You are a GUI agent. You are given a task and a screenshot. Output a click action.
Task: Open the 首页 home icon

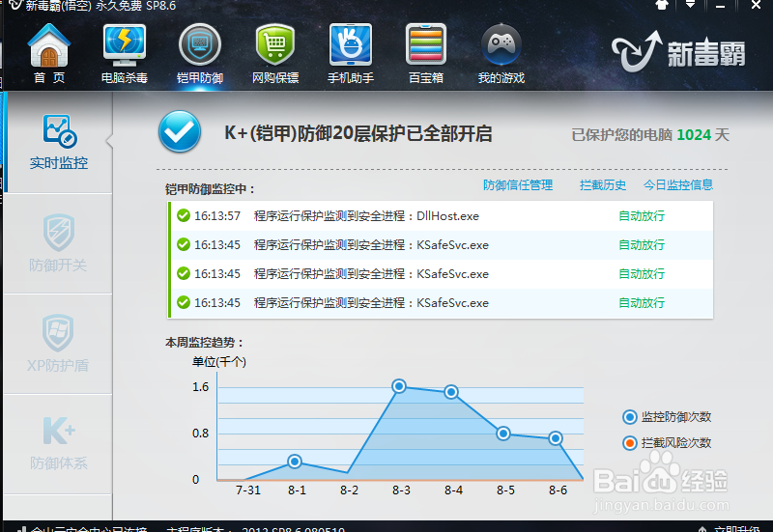tap(49, 45)
